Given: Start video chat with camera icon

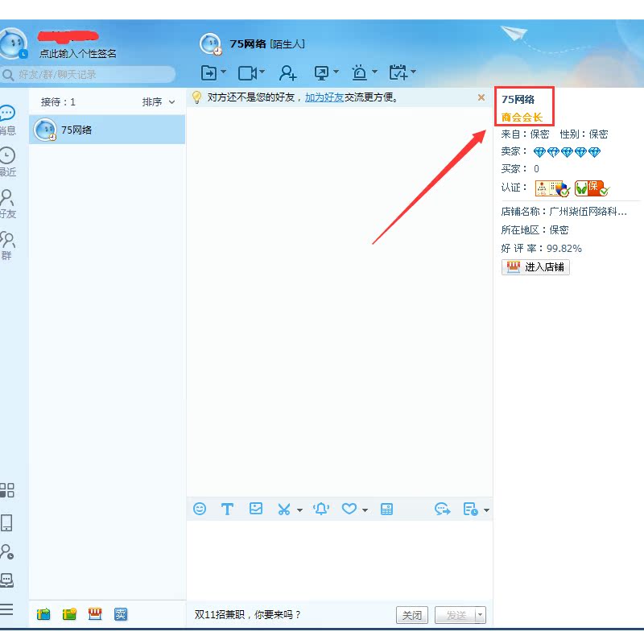Looking at the screenshot, I should pyautogui.click(x=248, y=73).
